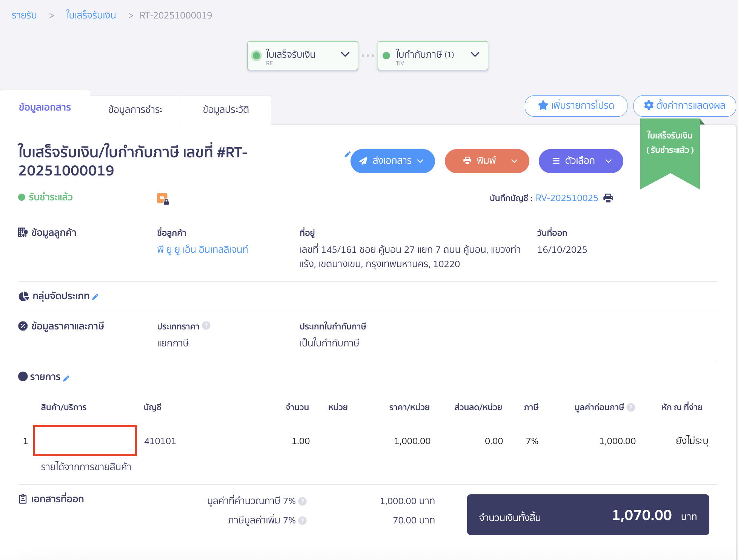
Task: Click the help icon next to ประเภทราคา
Action: click(206, 326)
